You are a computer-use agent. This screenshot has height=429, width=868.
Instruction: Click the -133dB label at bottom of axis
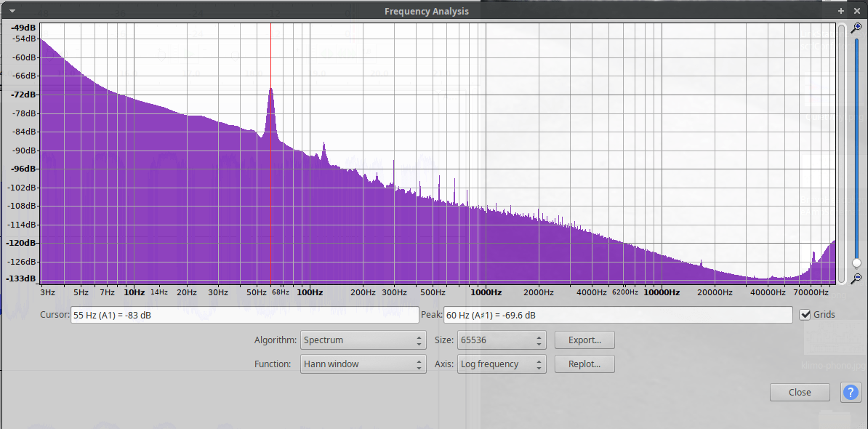click(x=23, y=278)
